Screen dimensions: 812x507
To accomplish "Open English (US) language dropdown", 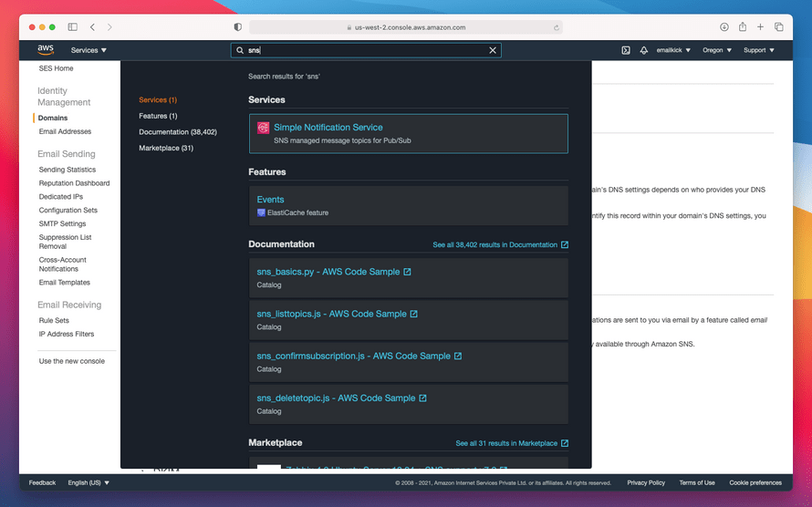I will 88,482.
